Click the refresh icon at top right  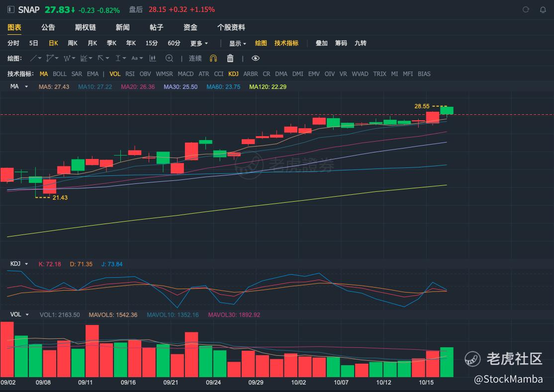pos(526,9)
